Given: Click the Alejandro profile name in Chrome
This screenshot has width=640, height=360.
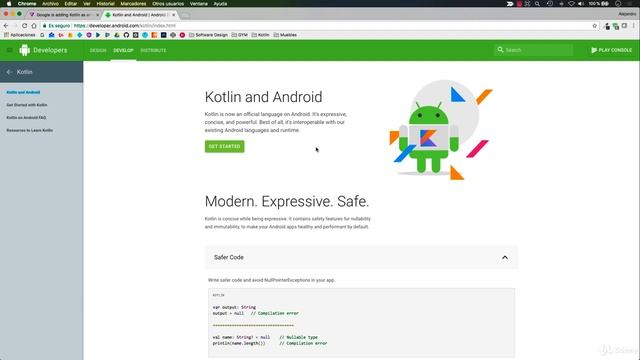Looking at the screenshot, I should pyautogui.click(x=627, y=14).
